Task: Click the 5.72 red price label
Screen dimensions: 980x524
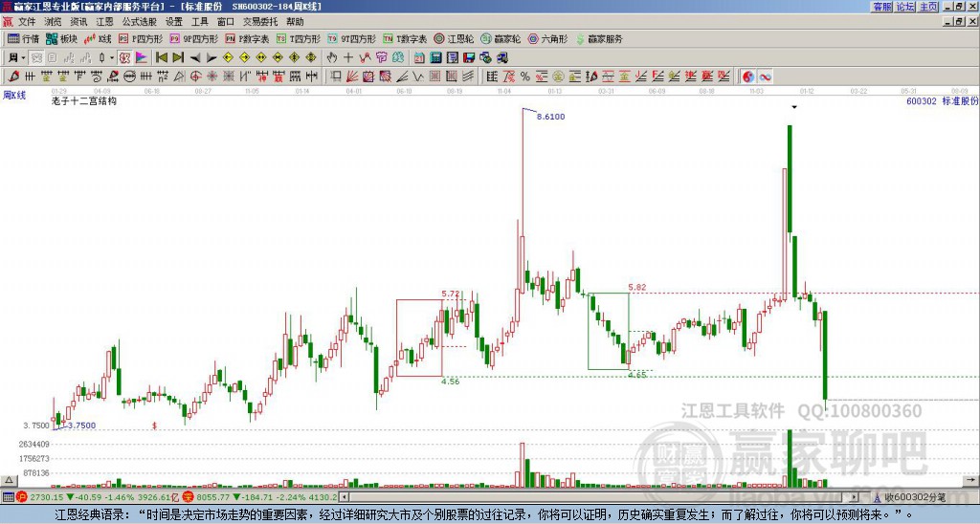Action: (451, 294)
